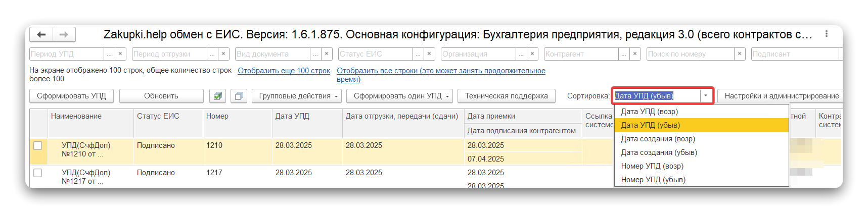Viewport: 868px width, 213px height.
Task: Tick checkbox for УПД №1217 row
Action: pyautogui.click(x=38, y=173)
